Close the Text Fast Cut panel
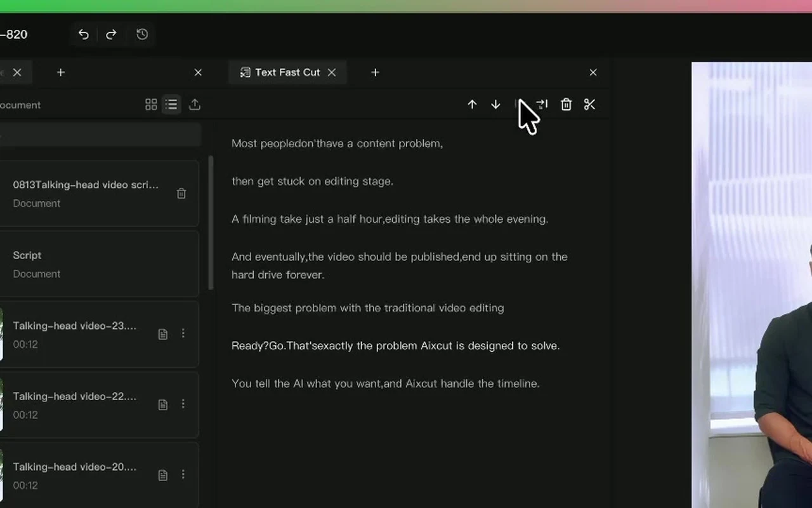Screen dimensions: 812x508 click(593, 72)
